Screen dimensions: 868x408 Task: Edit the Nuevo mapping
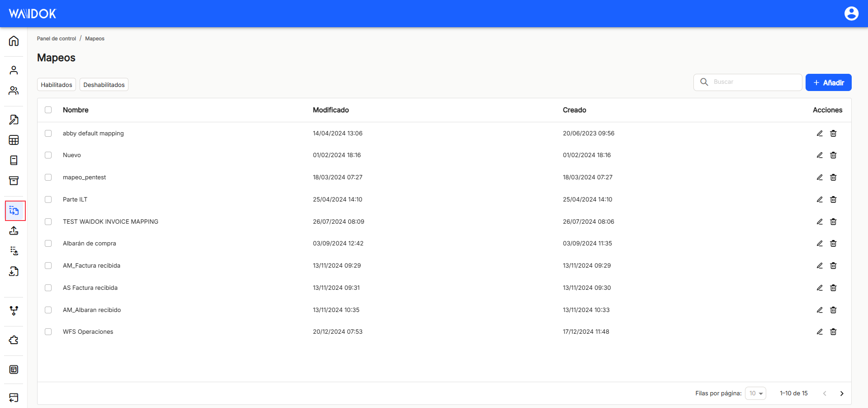[820, 155]
